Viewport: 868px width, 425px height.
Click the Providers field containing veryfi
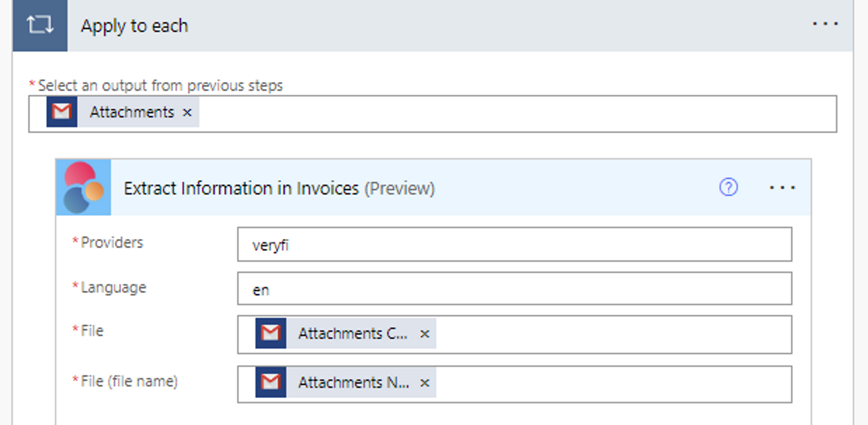pos(514,245)
